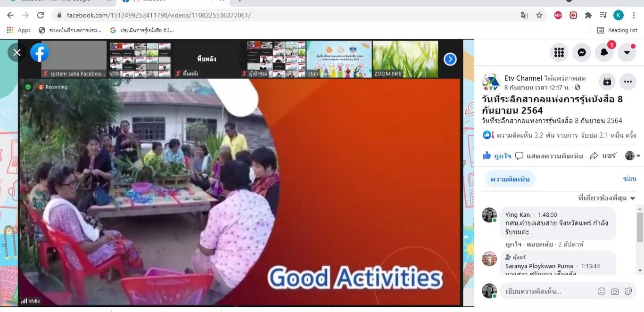Save the video with bookmark icon
644x312 pixels.
[607, 82]
